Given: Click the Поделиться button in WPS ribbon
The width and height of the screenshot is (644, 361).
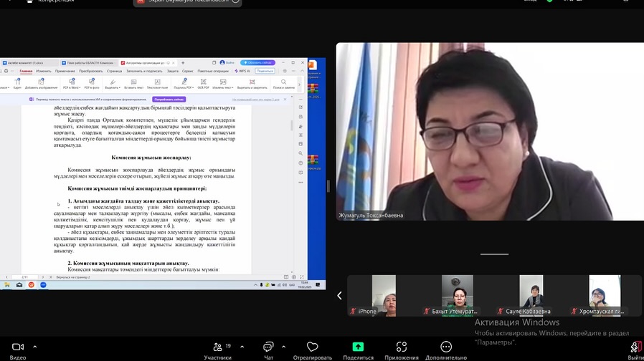Looking at the screenshot, I should tap(265, 71).
